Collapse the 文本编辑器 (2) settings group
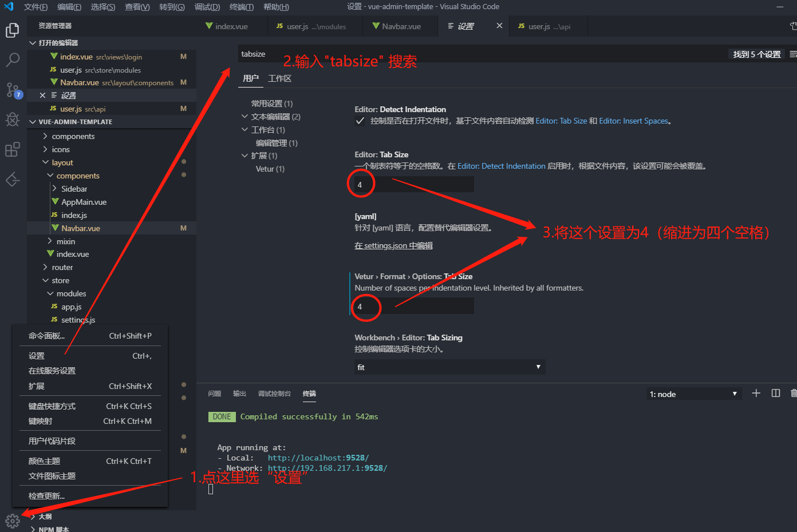The height and width of the screenshot is (532, 797). (x=245, y=117)
